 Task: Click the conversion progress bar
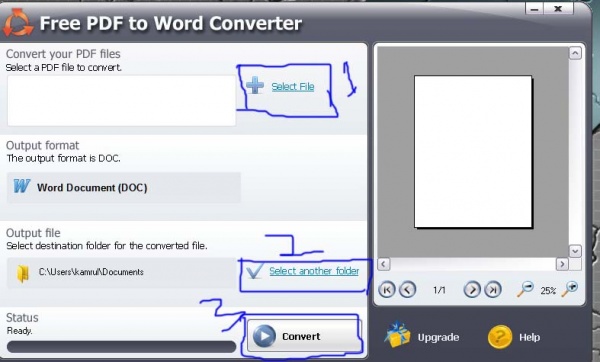pyautogui.click(x=121, y=347)
